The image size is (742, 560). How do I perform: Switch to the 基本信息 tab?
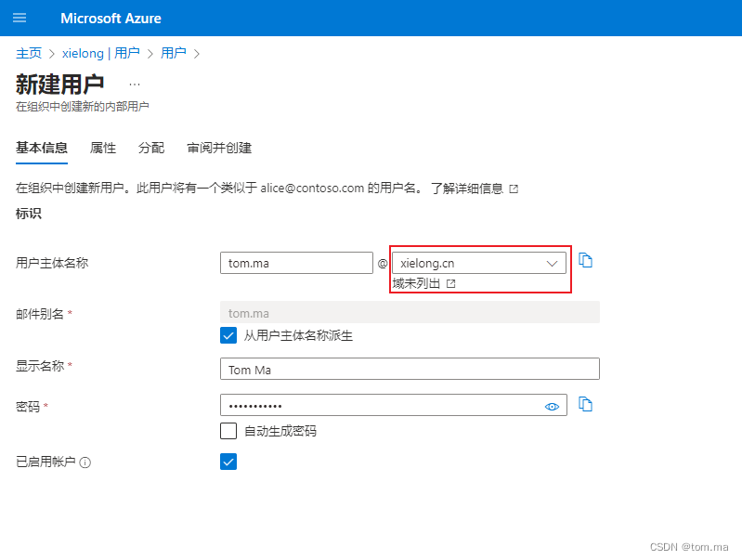42,149
